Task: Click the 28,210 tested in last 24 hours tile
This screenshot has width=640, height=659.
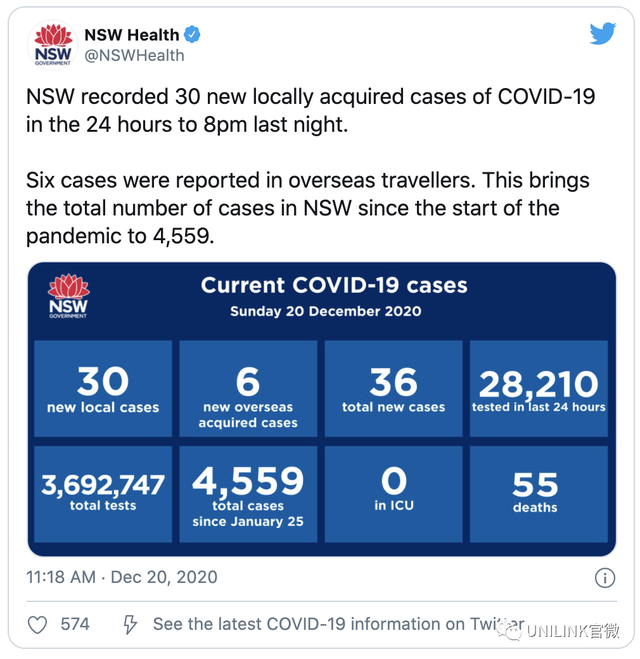Action: [539, 389]
